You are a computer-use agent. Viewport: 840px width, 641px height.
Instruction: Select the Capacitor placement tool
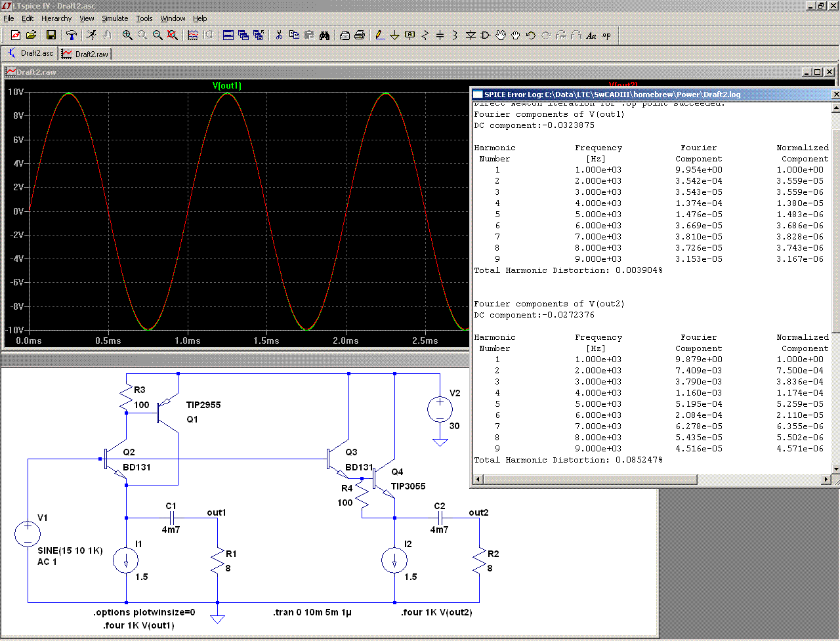tap(440, 35)
